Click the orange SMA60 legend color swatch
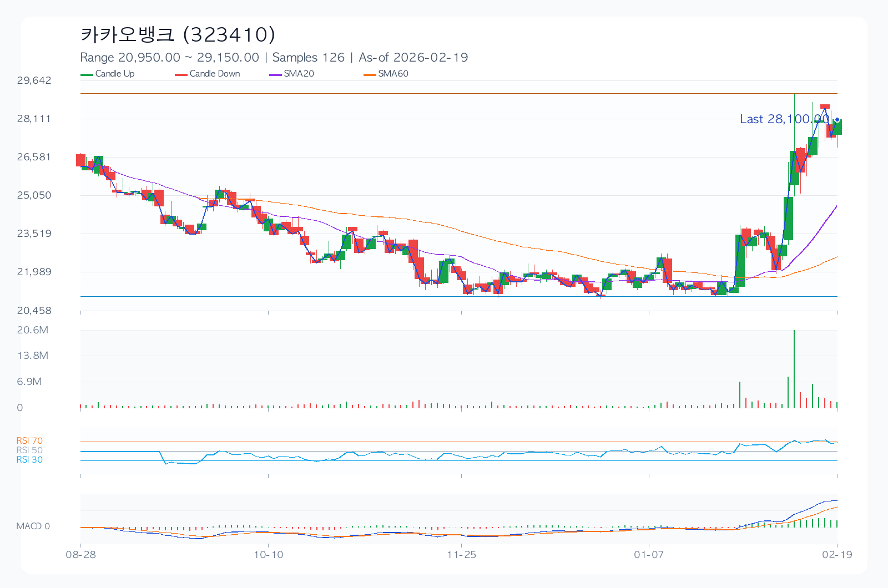This screenshot has width=888, height=588. tap(370, 74)
